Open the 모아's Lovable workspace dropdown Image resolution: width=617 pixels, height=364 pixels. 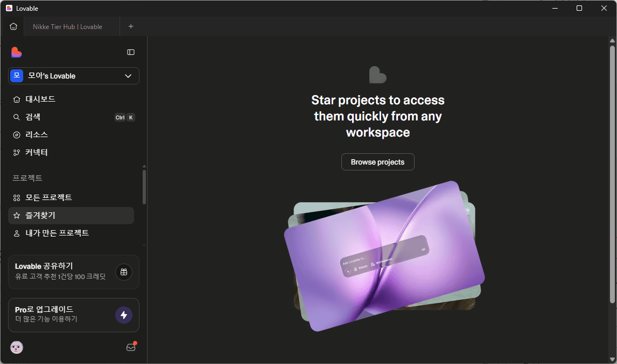pos(74,76)
